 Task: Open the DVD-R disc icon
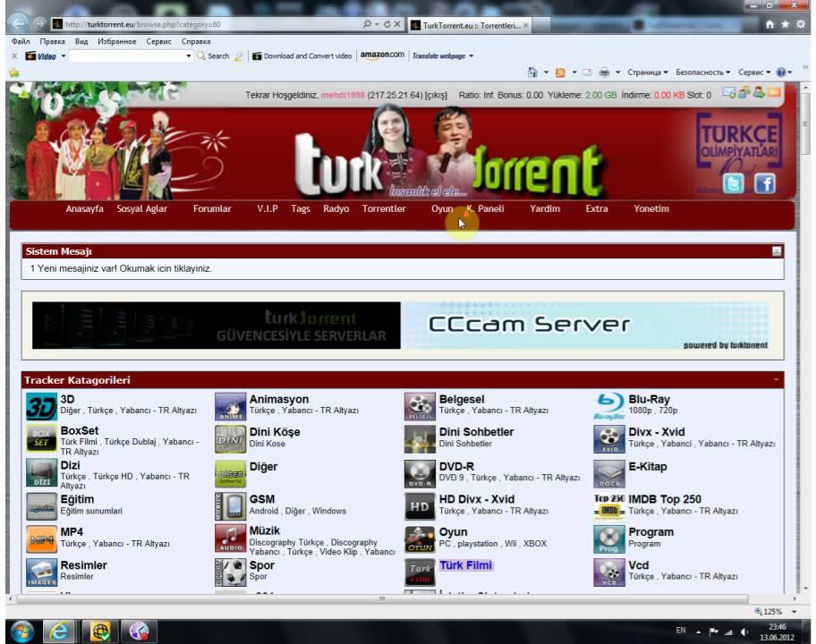(420, 473)
